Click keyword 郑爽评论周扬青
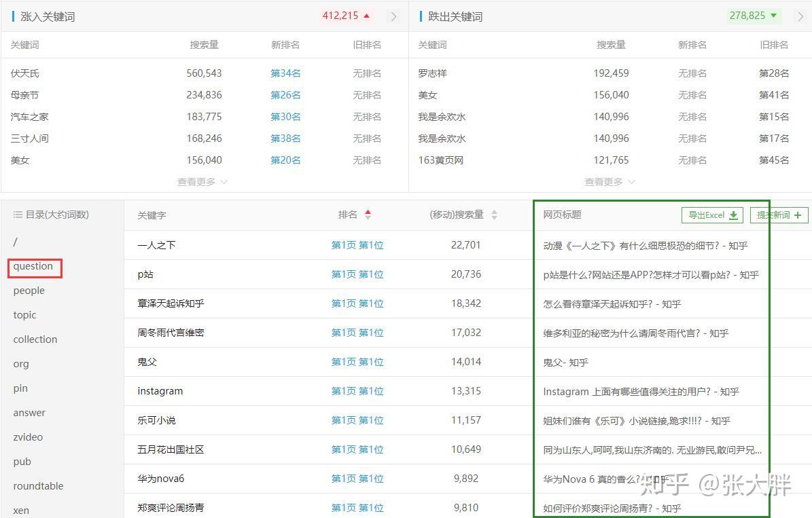812x518 pixels. pyautogui.click(x=171, y=508)
